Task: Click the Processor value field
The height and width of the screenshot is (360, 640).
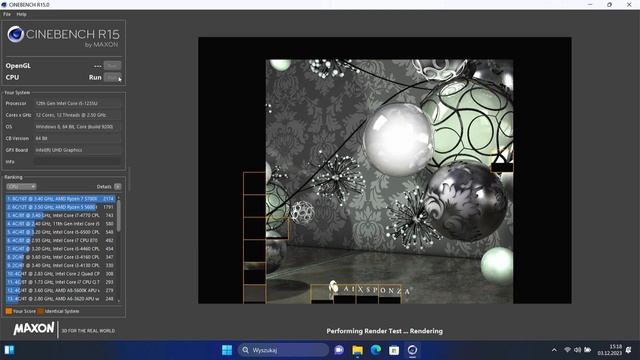Action: pos(78,104)
